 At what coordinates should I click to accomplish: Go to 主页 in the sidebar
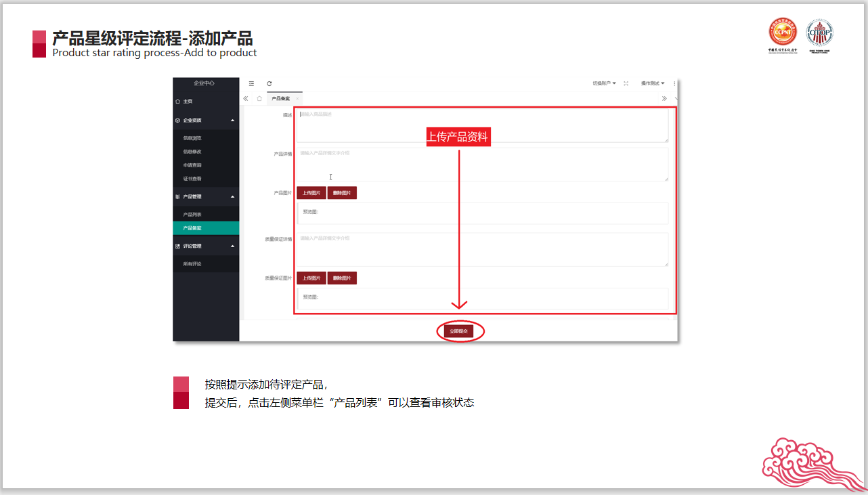pyautogui.click(x=206, y=101)
